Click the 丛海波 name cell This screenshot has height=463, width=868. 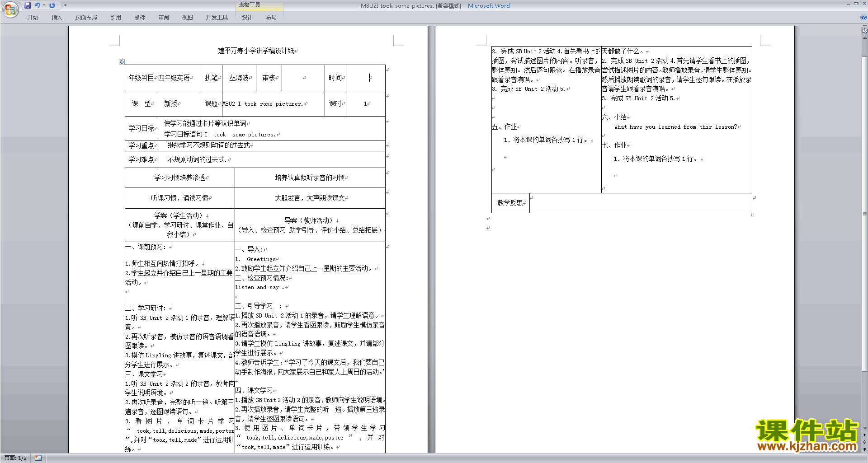pos(239,78)
